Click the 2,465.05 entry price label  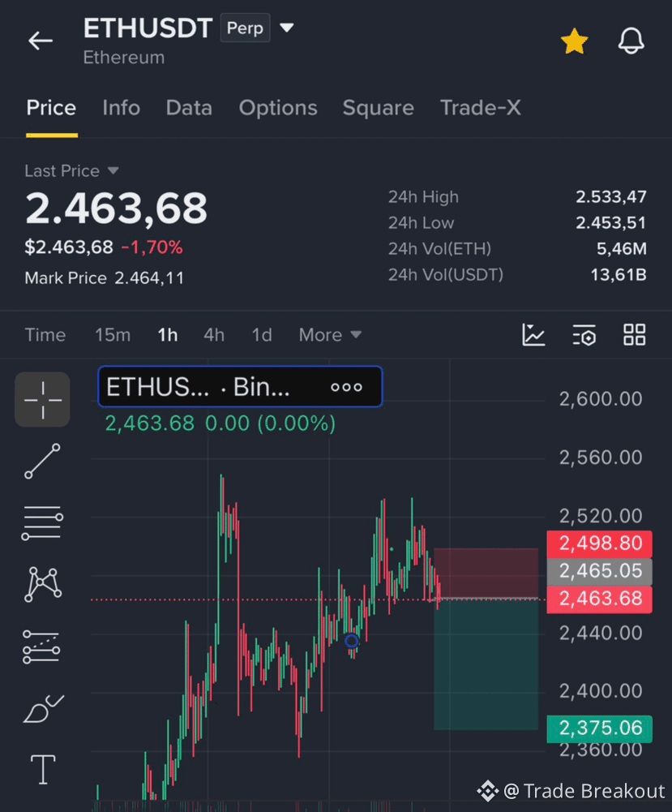[x=600, y=571]
